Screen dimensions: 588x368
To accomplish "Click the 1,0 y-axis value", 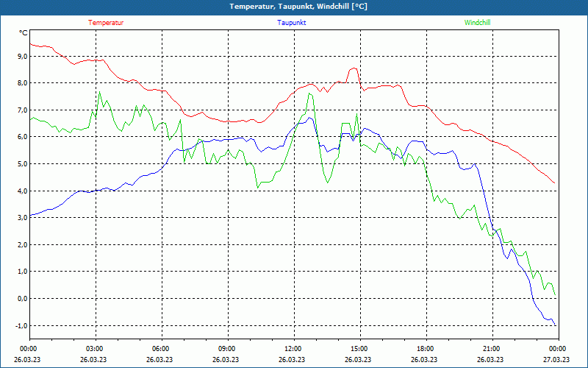I will pyautogui.click(x=22, y=271).
